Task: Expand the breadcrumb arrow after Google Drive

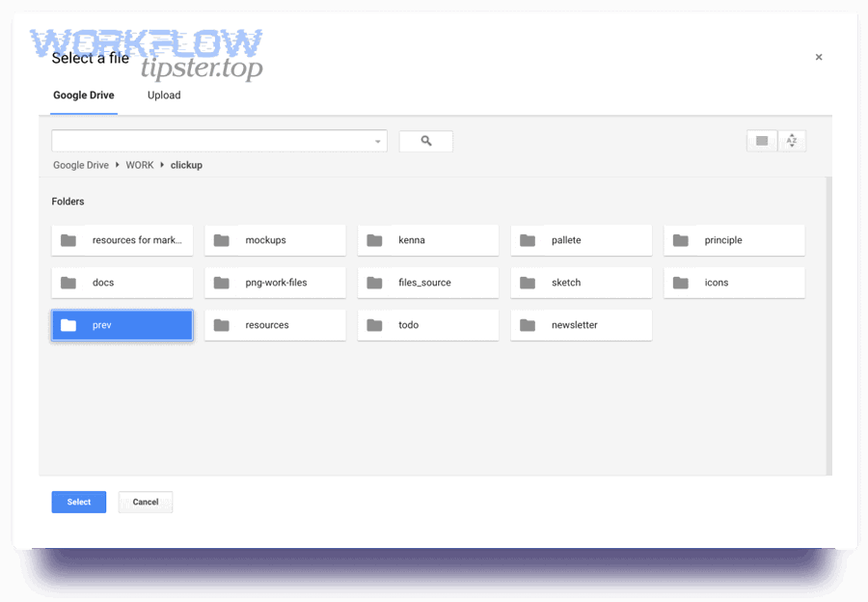Action: pos(115,165)
